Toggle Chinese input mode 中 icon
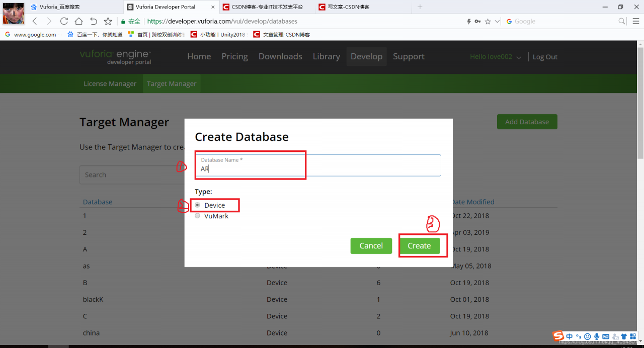 point(569,336)
